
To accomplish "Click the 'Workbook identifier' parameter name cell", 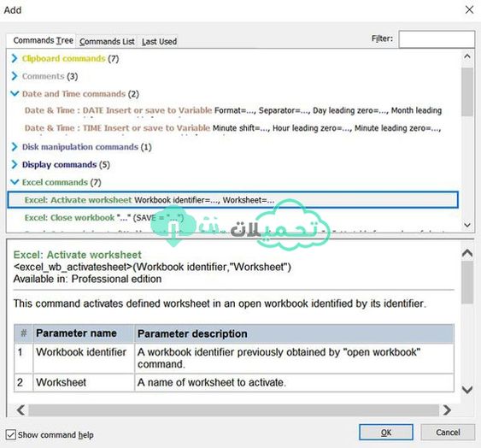I will [84, 358].
